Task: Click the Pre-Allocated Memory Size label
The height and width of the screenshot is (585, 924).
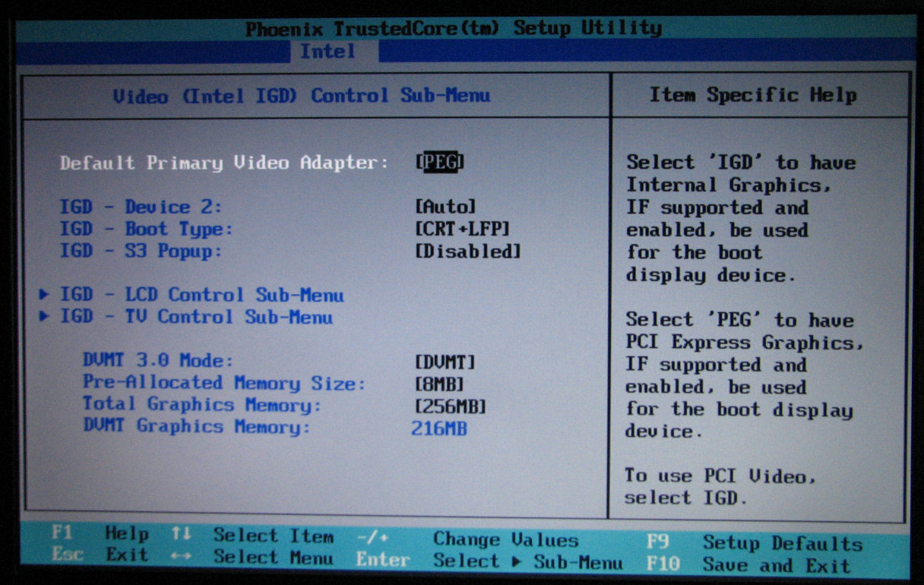Action: click(x=224, y=383)
